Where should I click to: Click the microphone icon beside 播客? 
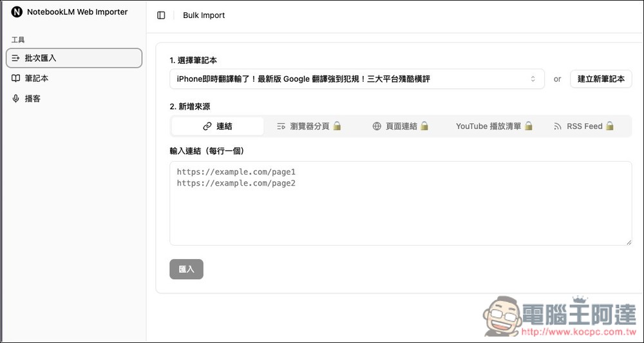tap(15, 99)
